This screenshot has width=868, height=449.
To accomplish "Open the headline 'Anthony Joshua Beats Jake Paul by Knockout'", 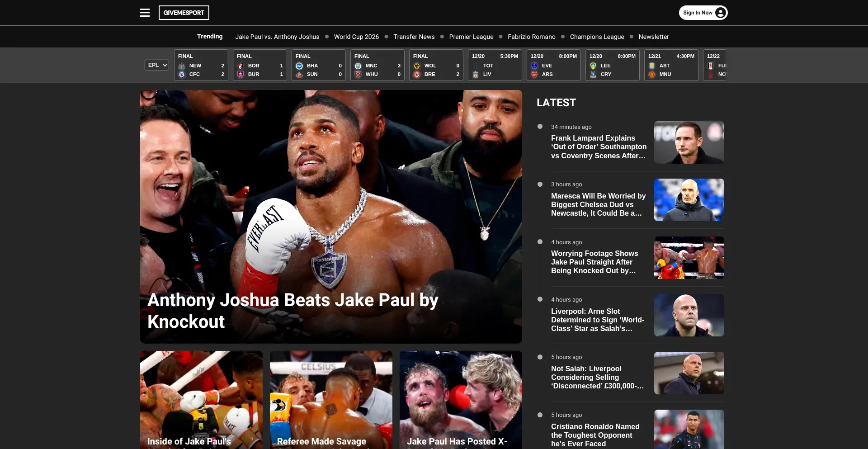I will [293, 311].
